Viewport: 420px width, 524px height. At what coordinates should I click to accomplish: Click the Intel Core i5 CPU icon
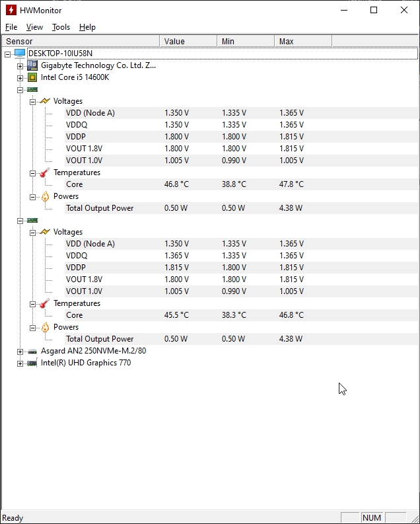point(32,77)
